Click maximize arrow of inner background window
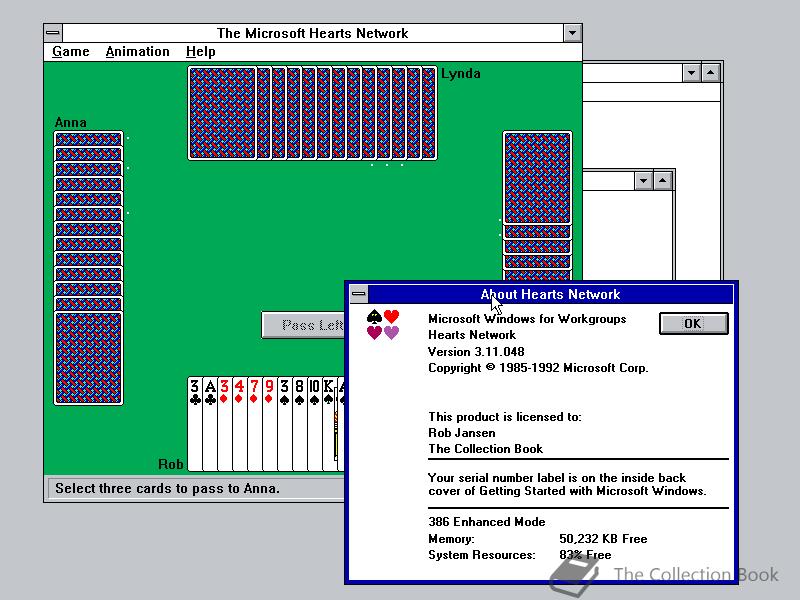The width and height of the screenshot is (800, 600). pyautogui.click(x=663, y=181)
